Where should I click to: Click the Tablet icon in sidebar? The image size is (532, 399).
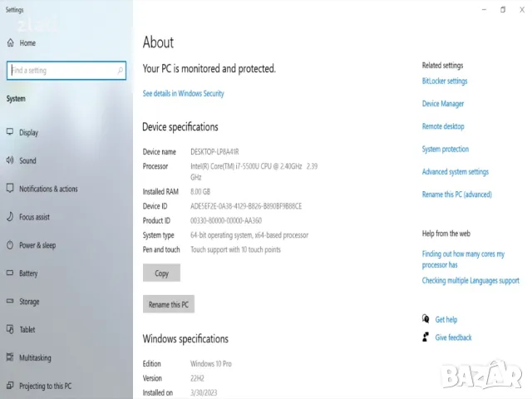point(10,329)
